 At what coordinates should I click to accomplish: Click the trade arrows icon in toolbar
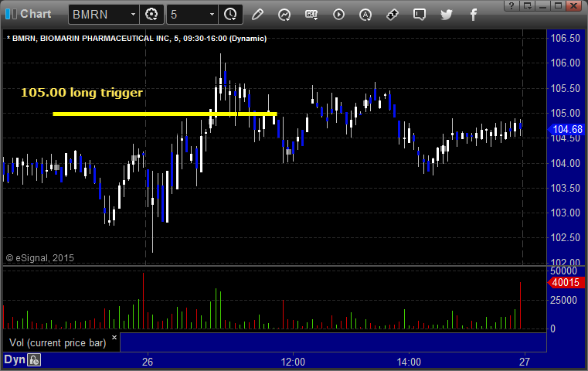(x=393, y=15)
